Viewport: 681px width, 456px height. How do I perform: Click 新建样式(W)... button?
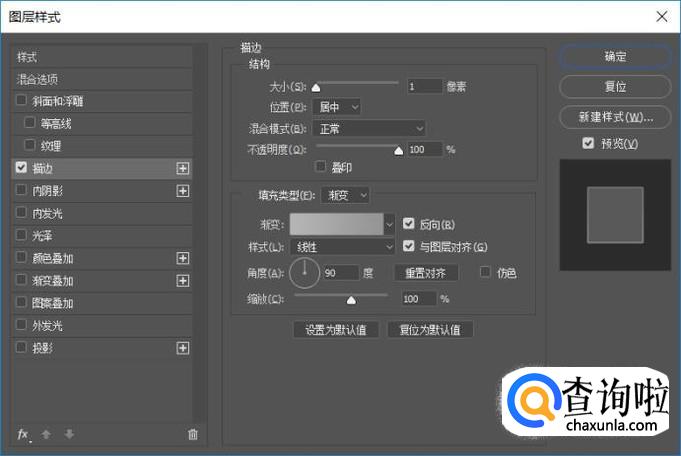(x=615, y=117)
